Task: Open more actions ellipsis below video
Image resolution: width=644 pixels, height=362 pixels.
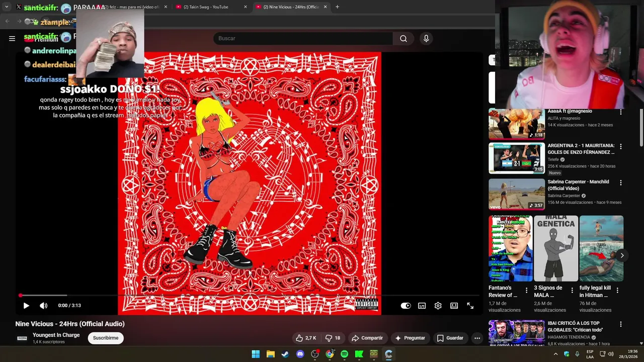Action: (x=477, y=338)
